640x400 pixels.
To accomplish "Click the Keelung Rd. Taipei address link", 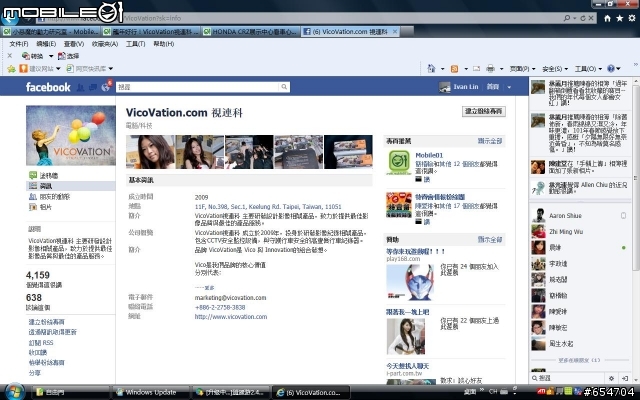I will 268,207.
